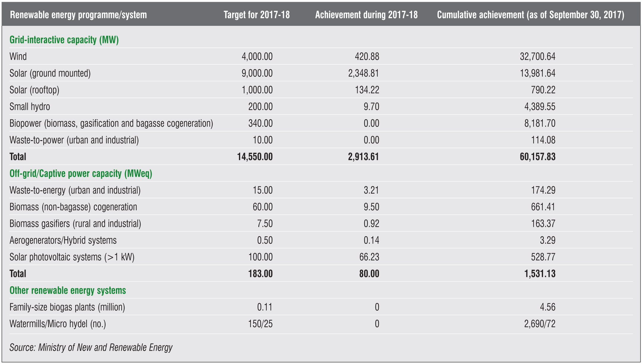Click the 'Achievement during 2017-18' column header
The image size is (642, 364).
tap(366, 15)
